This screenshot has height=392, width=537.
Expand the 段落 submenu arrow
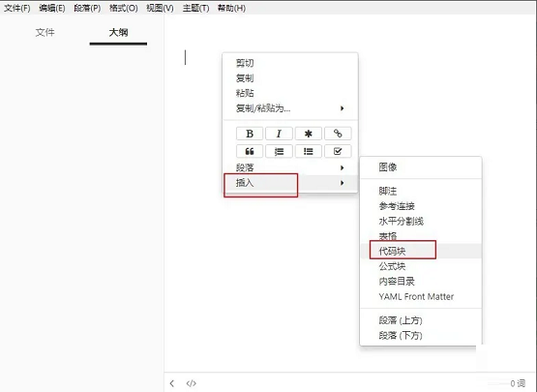tap(342, 167)
